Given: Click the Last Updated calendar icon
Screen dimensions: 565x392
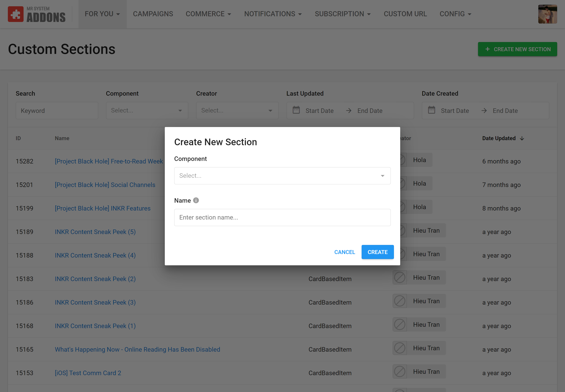Looking at the screenshot, I should (x=296, y=110).
